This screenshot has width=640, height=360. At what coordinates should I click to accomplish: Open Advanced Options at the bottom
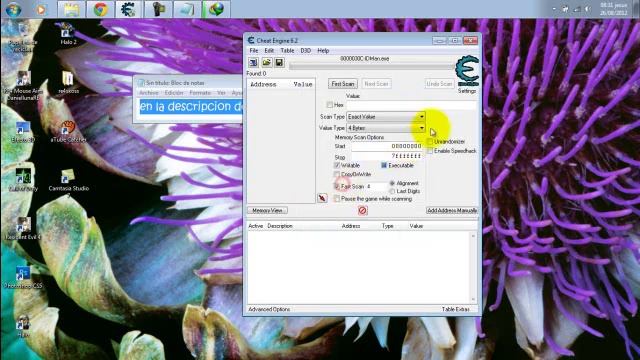pyautogui.click(x=269, y=309)
